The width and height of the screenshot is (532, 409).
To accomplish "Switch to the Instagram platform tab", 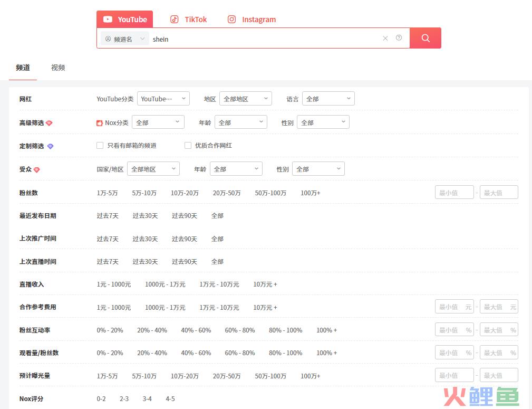I will pos(252,20).
